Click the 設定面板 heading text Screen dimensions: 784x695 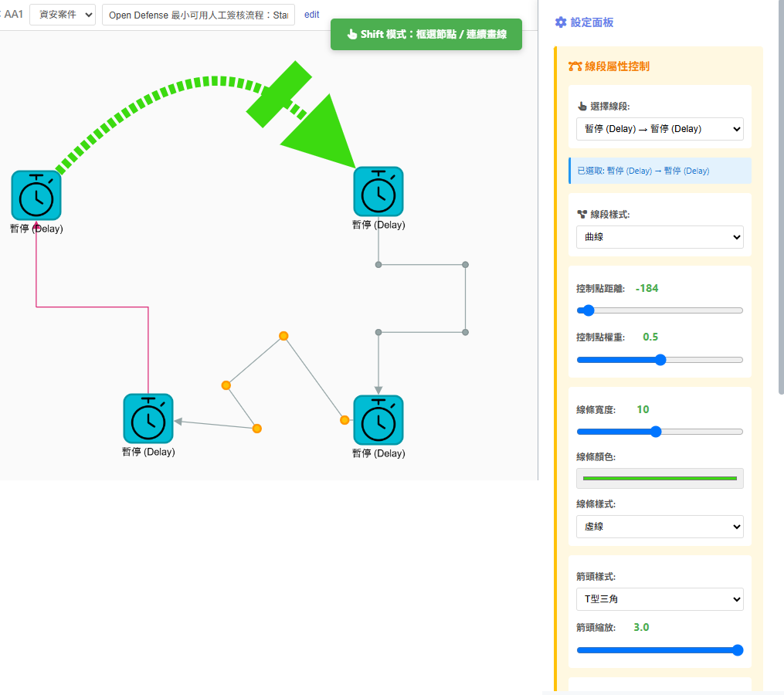click(x=592, y=22)
